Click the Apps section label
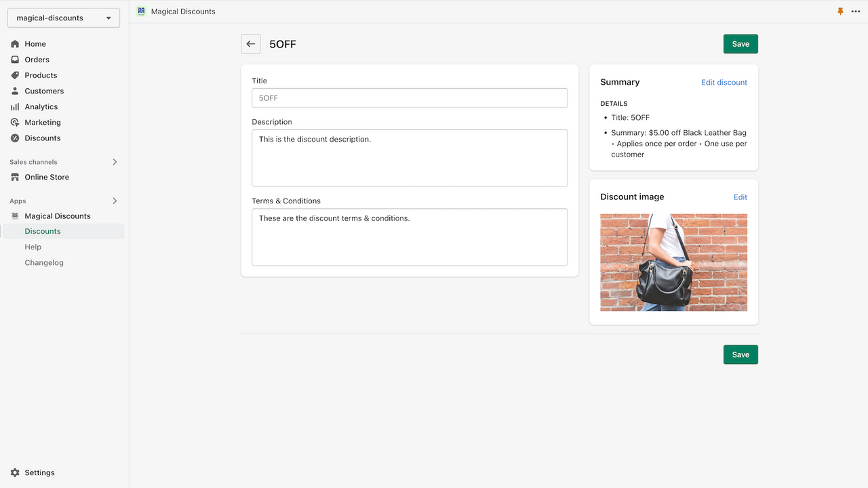This screenshot has height=488, width=868. click(x=18, y=201)
